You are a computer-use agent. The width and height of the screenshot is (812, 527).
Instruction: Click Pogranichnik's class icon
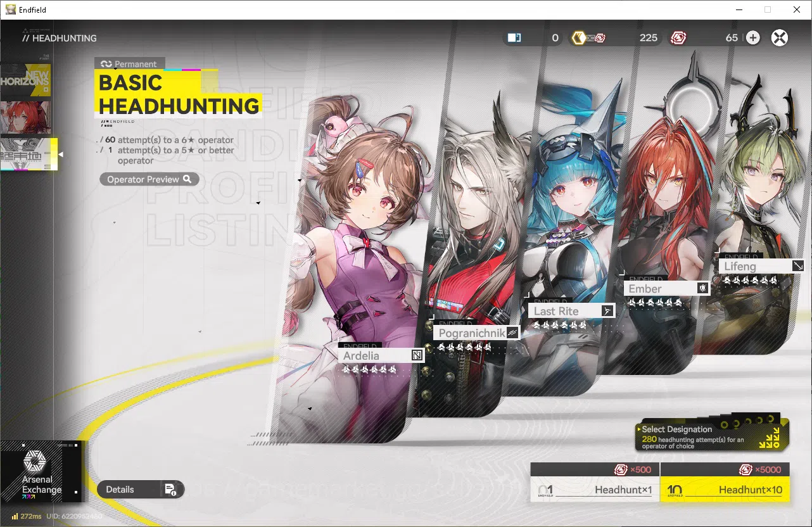[512, 333]
